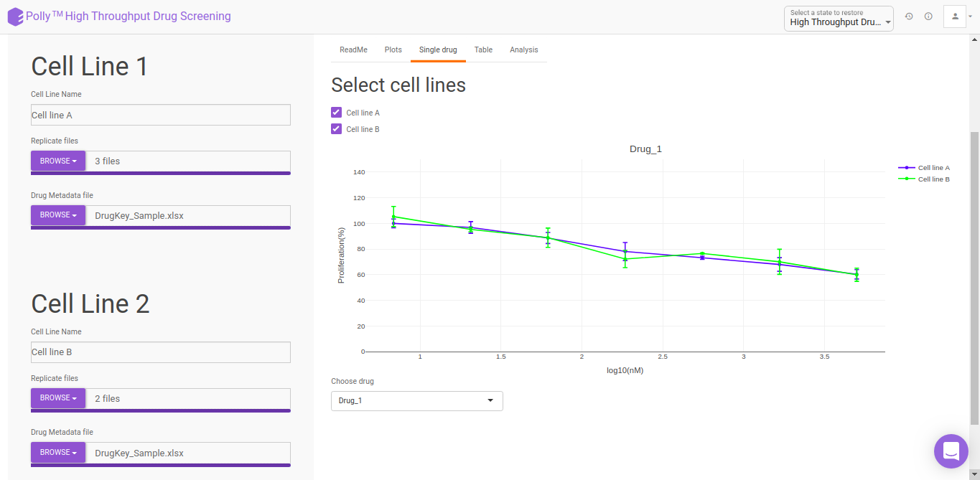Click the '3 files' replicate field

(188, 161)
